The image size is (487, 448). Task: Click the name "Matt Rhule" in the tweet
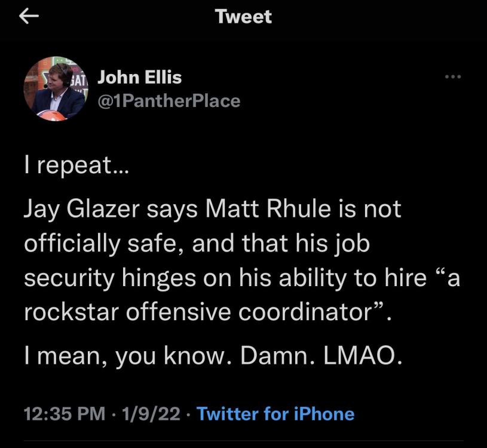click(258, 210)
